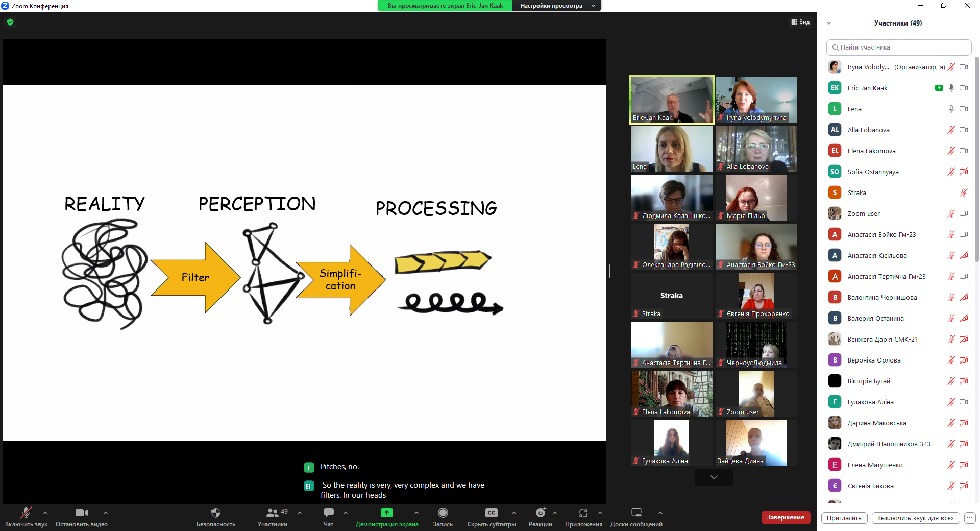Click the Найти участника search field
Screen dimensions: 980x531
898,47
